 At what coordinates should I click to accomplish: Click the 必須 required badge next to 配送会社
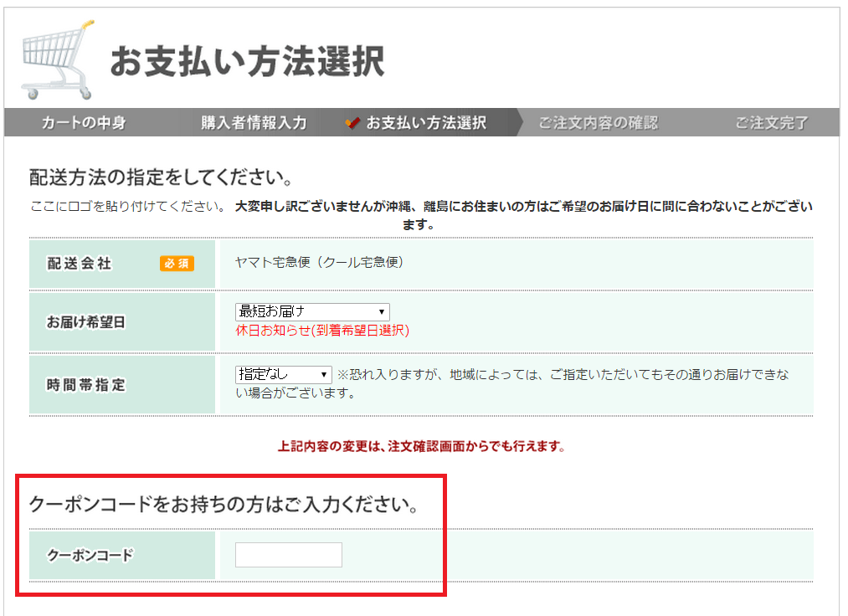178,263
